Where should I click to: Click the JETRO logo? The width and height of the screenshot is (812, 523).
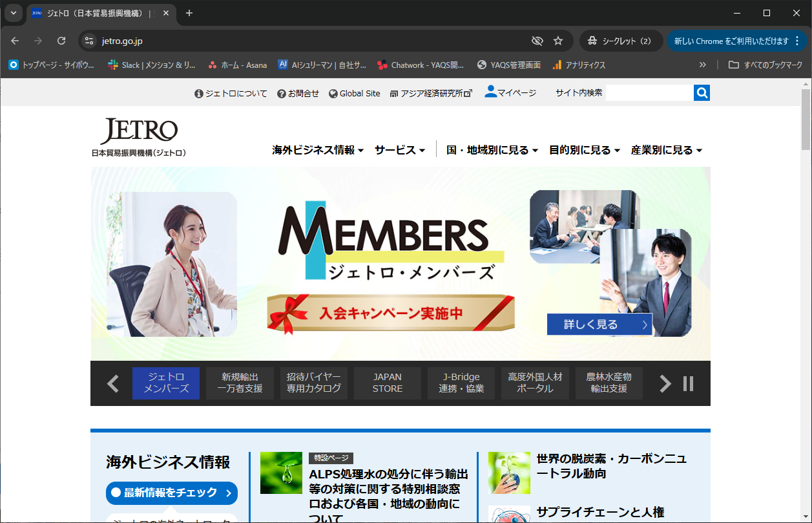[139, 137]
